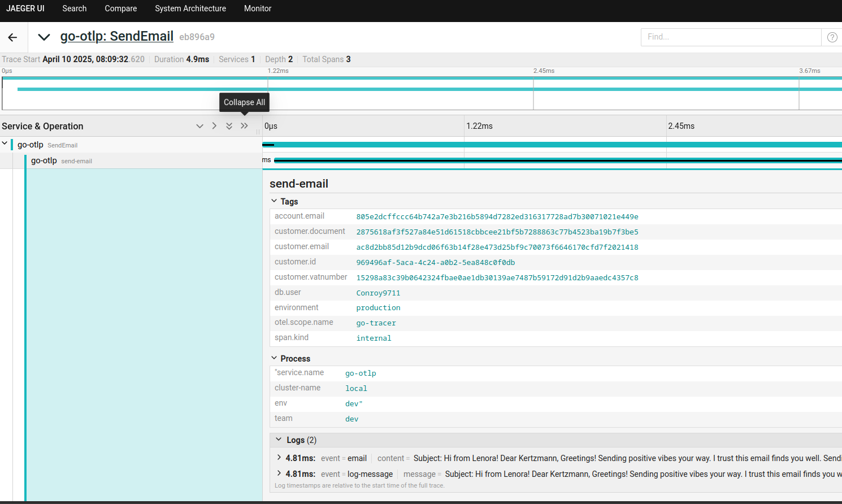Open the search help question-mark icon
The width and height of the screenshot is (842, 504).
pos(832,37)
